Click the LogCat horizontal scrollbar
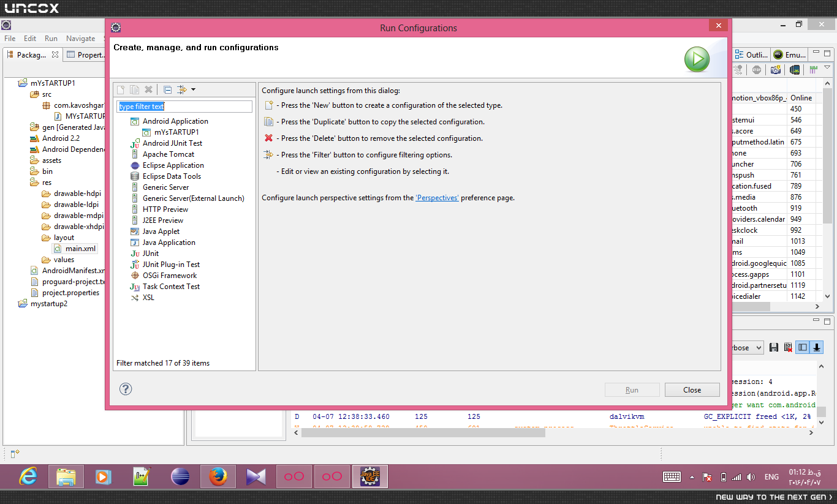This screenshot has width=837, height=504. pyautogui.click(x=423, y=432)
